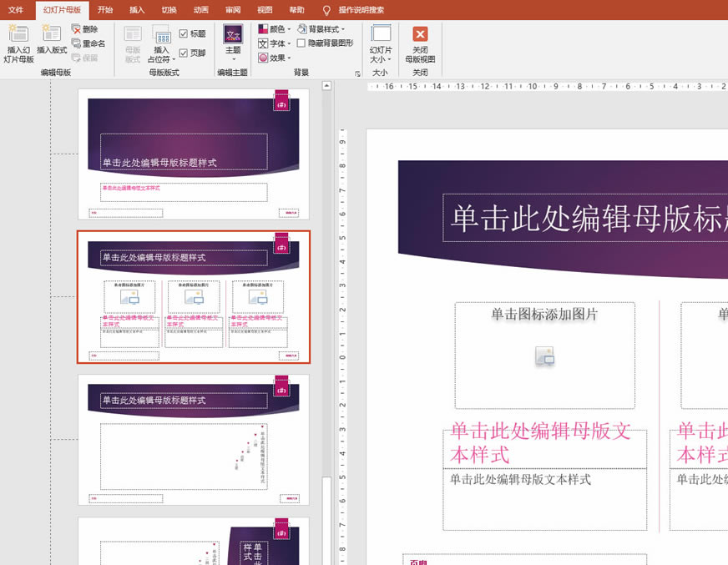Click Insert Slide Master icon
The height and width of the screenshot is (565, 728).
point(18,43)
